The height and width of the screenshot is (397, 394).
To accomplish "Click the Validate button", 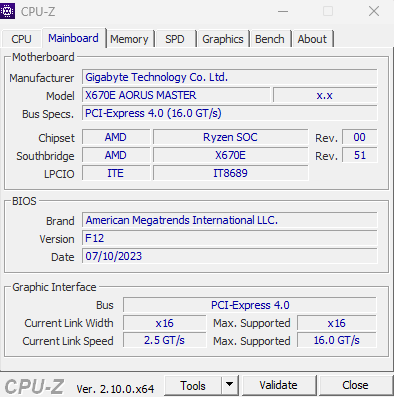I will pyautogui.click(x=278, y=385).
